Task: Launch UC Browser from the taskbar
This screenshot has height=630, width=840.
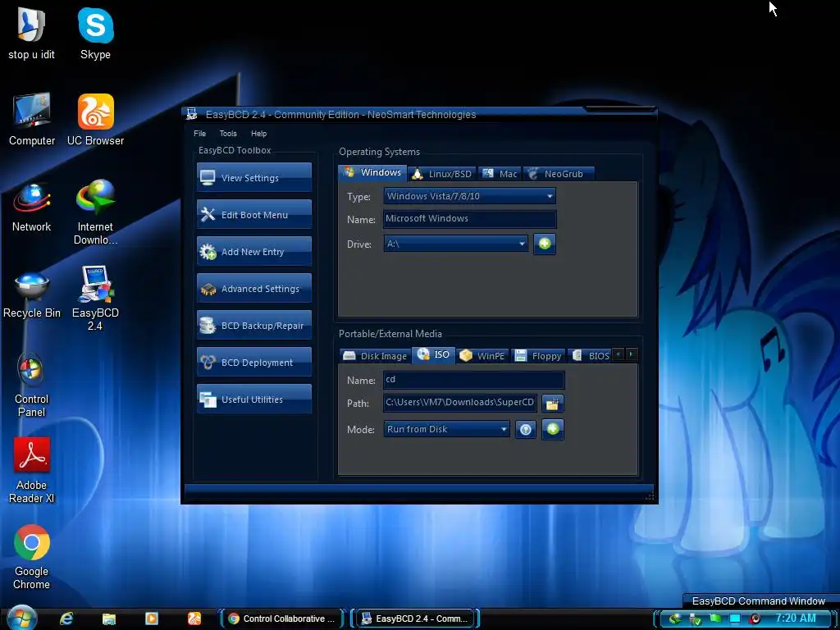Action: click(x=194, y=619)
